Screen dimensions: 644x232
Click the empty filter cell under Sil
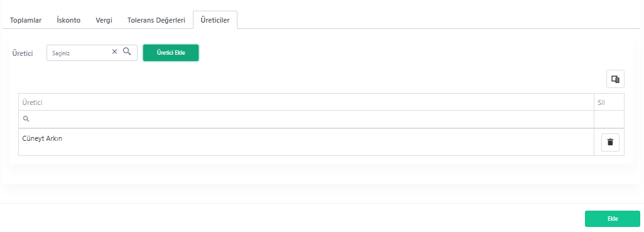[609, 119]
